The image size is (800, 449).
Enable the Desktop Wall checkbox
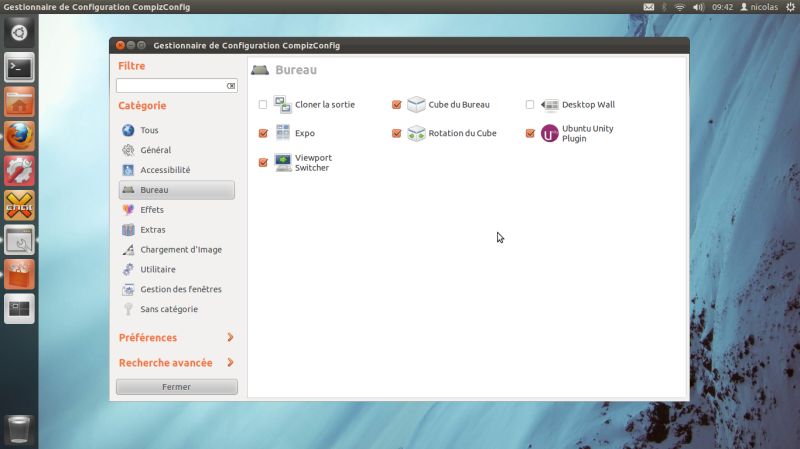click(x=530, y=105)
